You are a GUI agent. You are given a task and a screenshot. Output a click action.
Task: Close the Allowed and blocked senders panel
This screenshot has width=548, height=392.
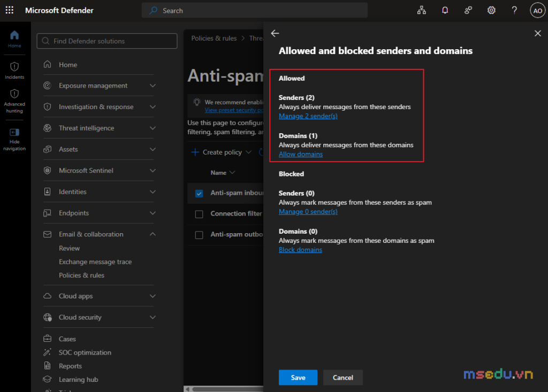click(537, 33)
